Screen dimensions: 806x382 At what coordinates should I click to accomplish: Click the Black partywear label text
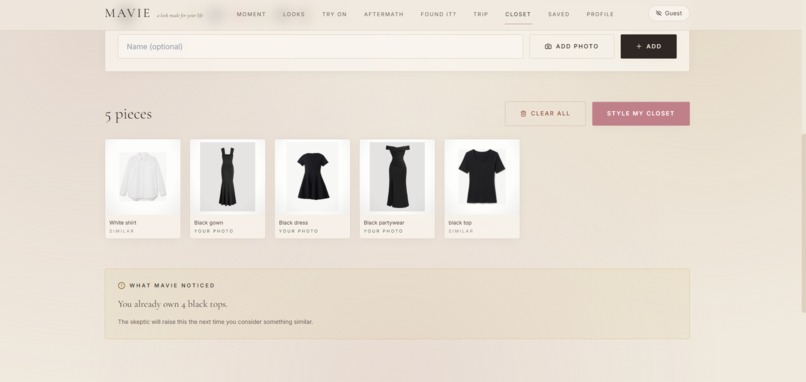383,223
